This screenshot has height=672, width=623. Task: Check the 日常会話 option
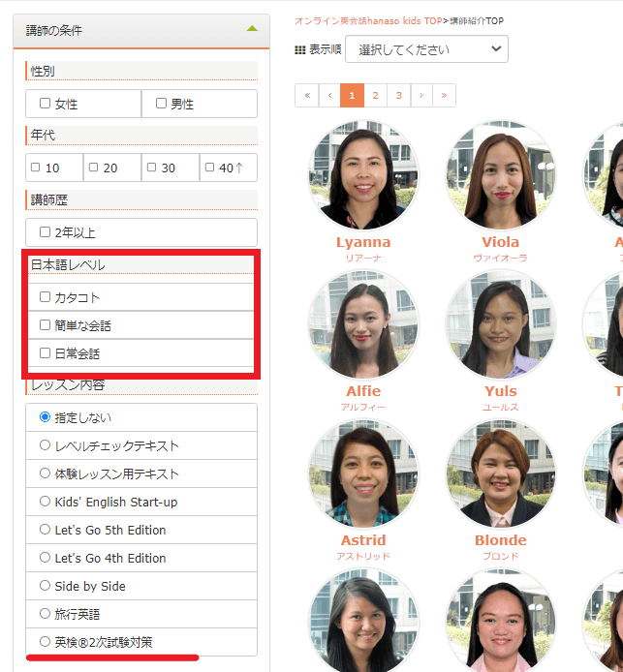(45, 352)
